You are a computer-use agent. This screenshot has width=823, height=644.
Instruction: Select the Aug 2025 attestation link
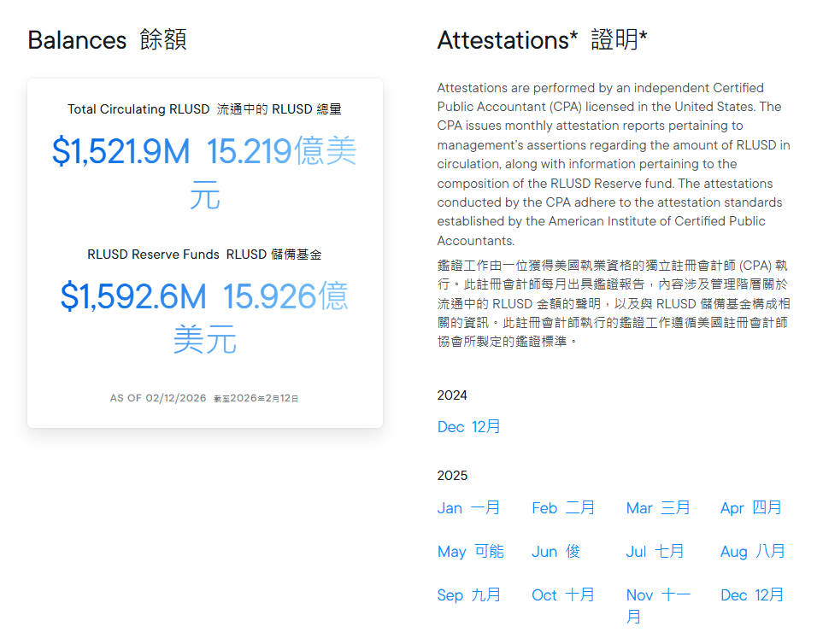pos(752,552)
